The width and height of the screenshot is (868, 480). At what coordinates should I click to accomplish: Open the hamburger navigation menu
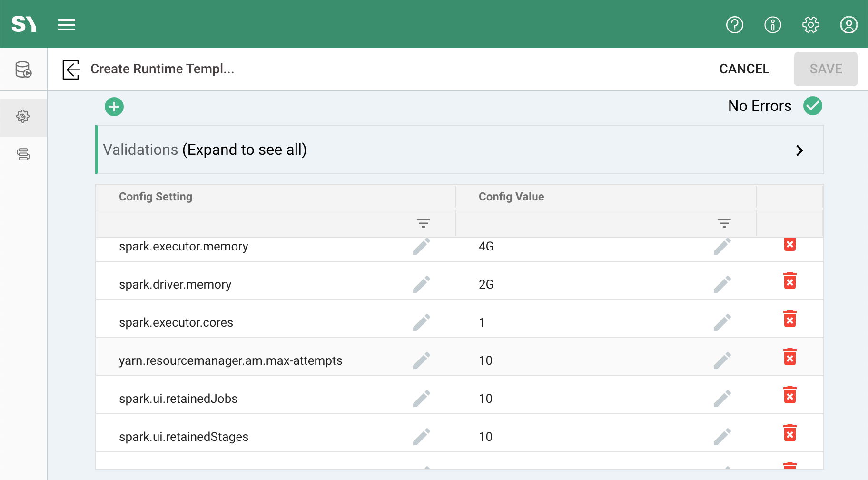point(67,24)
